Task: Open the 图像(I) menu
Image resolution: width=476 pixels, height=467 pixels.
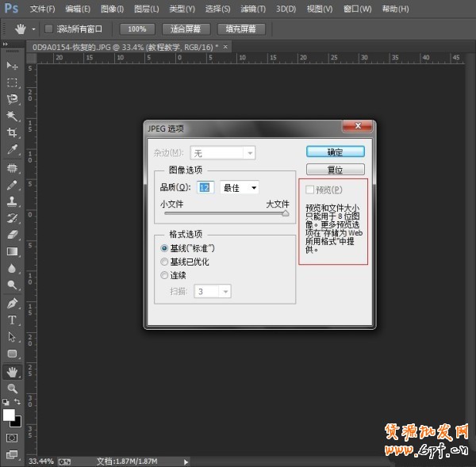Action: coord(112,9)
